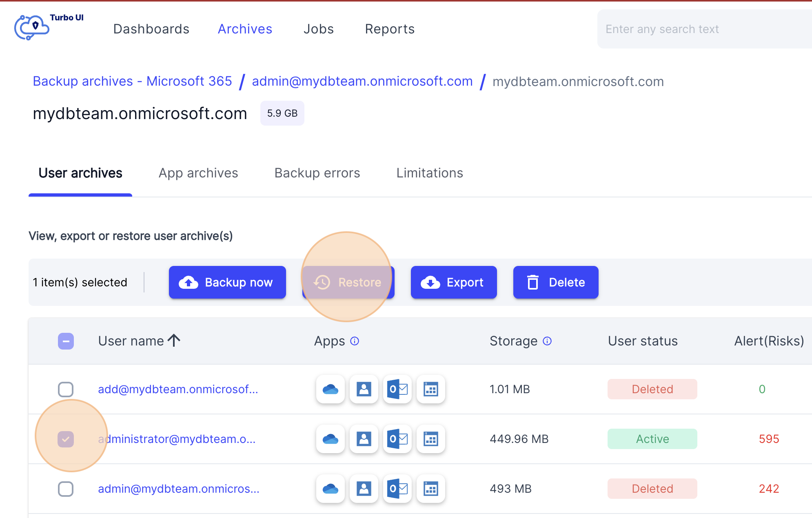The width and height of the screenshot is (812, 518).
Task: Start a backup with Backup now
Action: (x=227, y=282)
